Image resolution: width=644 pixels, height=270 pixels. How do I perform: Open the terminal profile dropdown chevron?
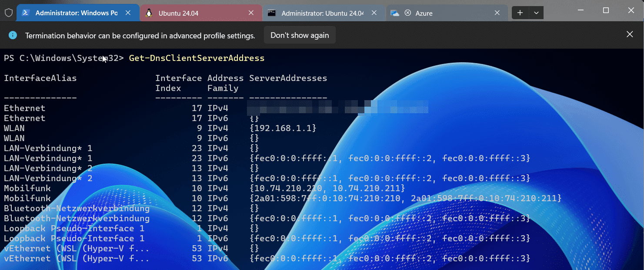tap(537, 13)
